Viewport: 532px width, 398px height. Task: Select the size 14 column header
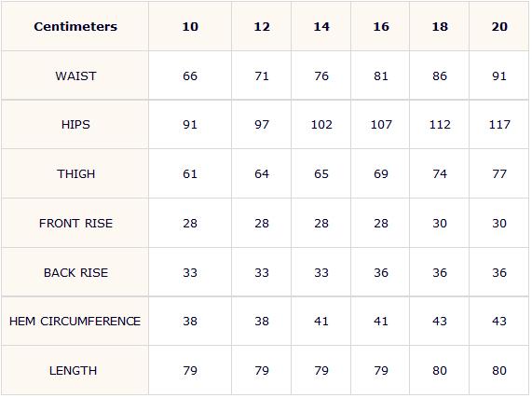point(321,26)
